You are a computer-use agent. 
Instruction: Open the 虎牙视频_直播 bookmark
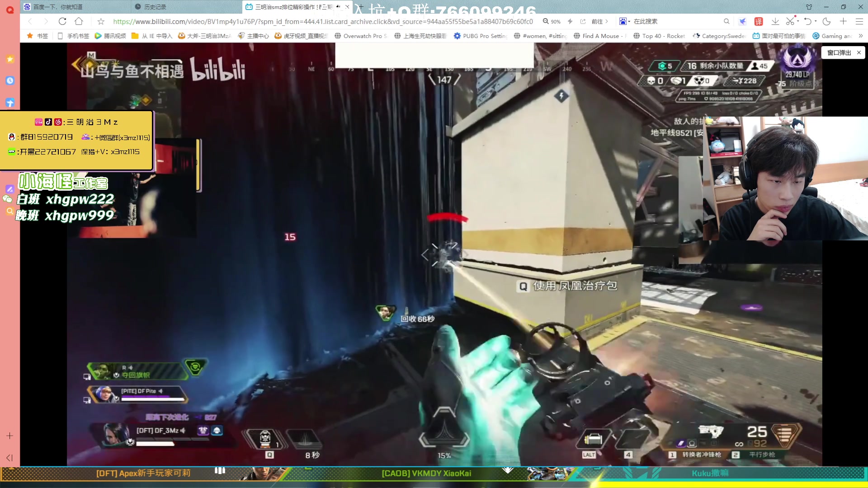(x=301, y=36)
